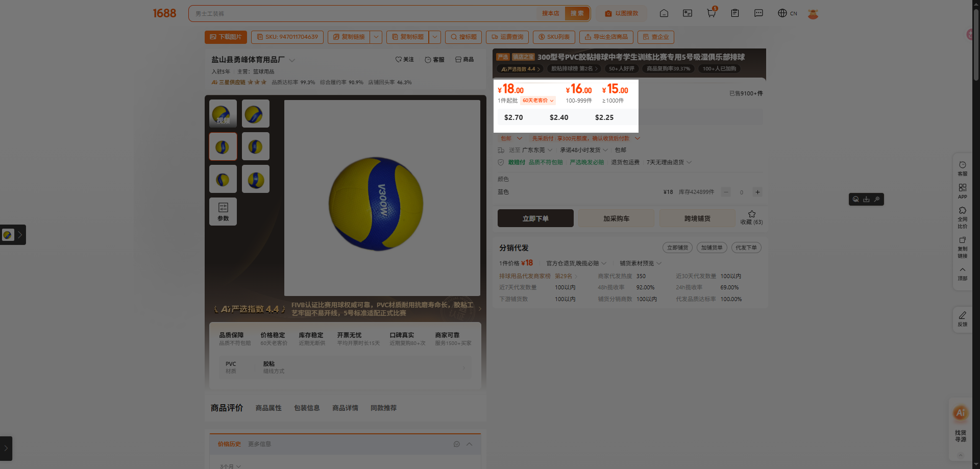Viewport: 980px width, 469px height.
Task: Open the 复制标题 dropdown arrow in toolbar
Action: (435, 37)
